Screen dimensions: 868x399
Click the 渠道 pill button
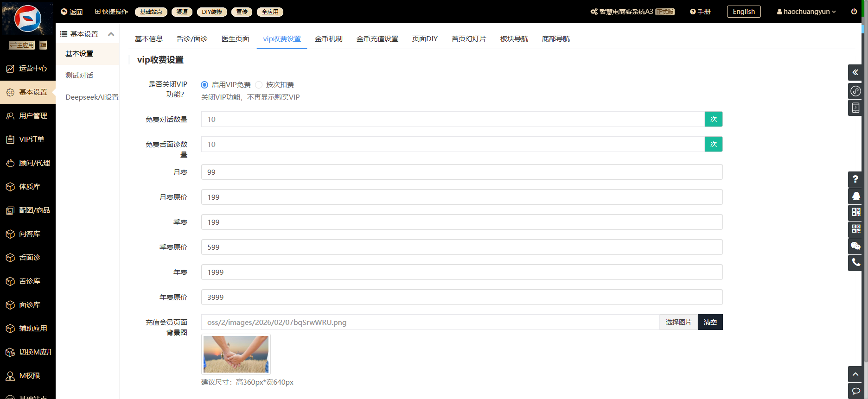pyautogui.click(x=182, y=12)
